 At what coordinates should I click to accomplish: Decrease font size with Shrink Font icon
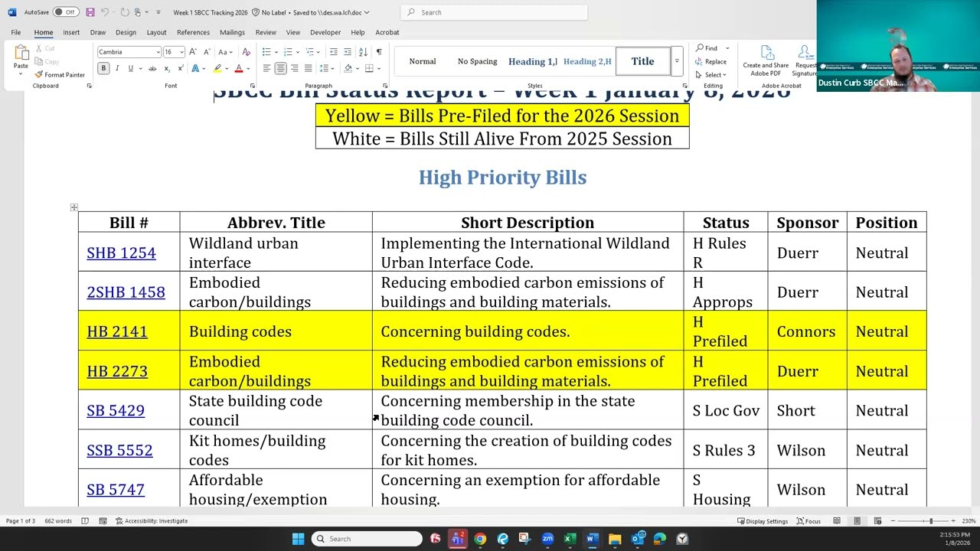(207, 52)
